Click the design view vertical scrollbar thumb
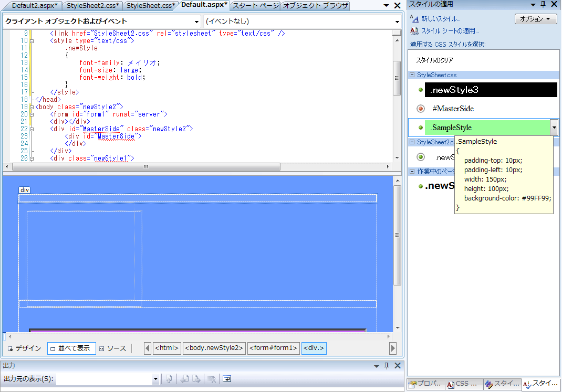 click(x=397, y=235)
